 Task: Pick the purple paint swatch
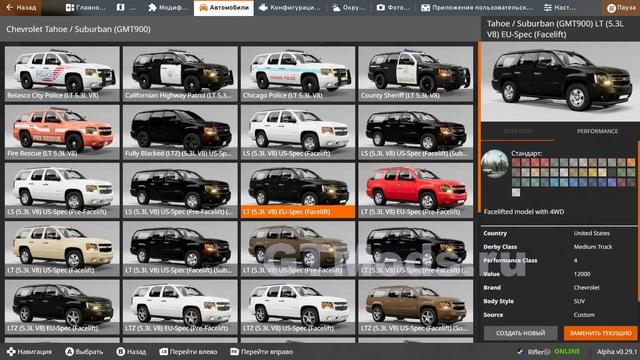coord(612,182)
